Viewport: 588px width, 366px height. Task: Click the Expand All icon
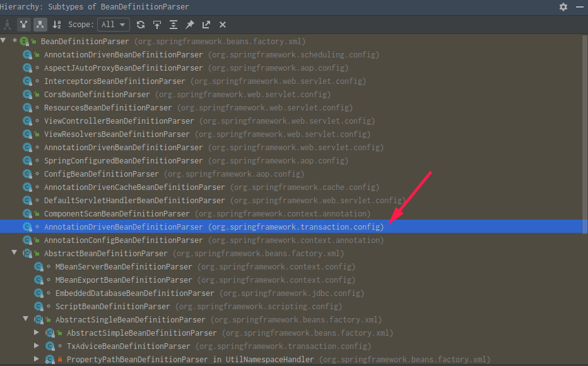[x=173, y=25]
